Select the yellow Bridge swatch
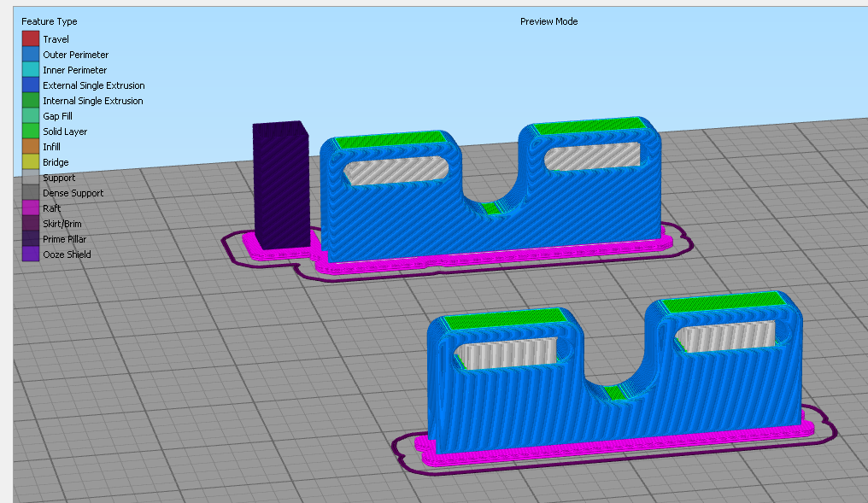The height and width of the screenshot is (503, 868). (x=31, y=162)
